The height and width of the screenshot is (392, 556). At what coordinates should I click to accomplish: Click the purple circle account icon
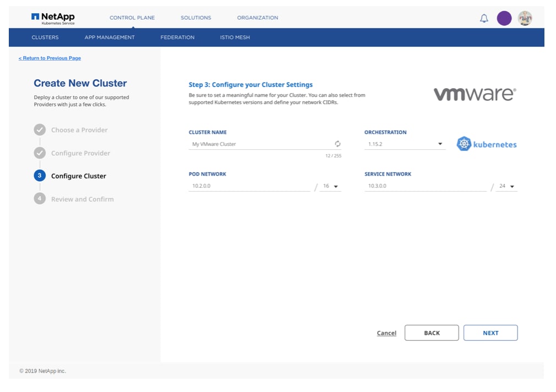coord(504,18)
